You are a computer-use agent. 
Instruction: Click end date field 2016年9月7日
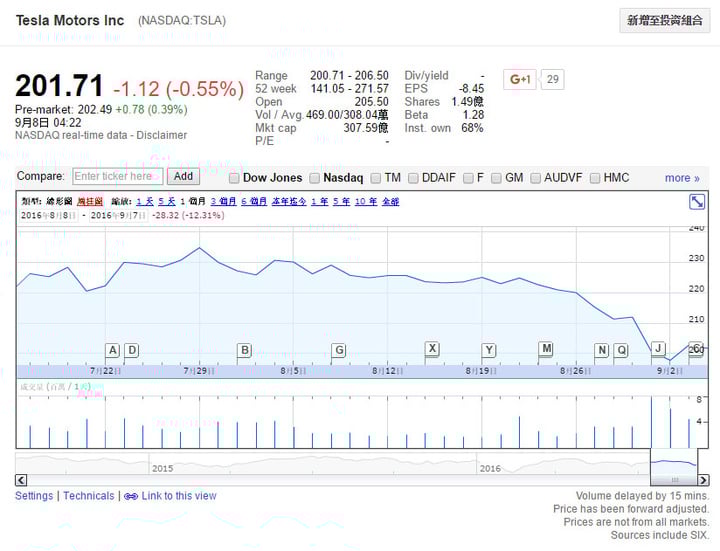tap(118, 215)
